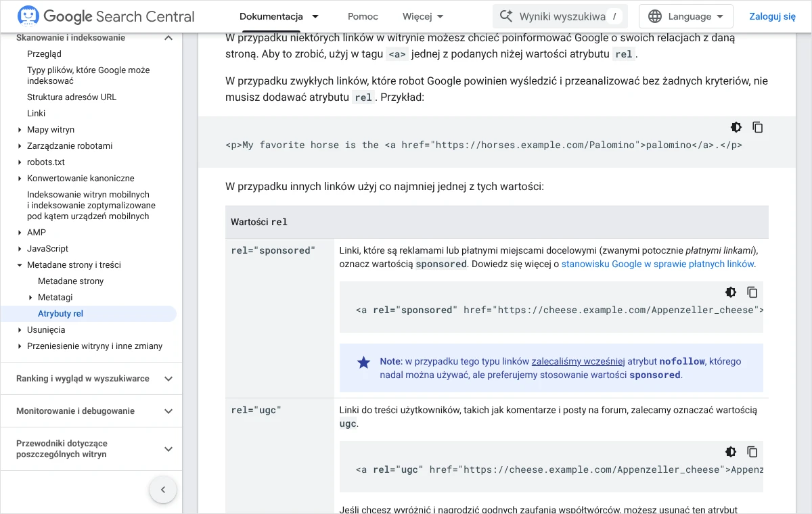Open the Metadane strony sidebar item

pyautogui.click(x=71, y=281)
